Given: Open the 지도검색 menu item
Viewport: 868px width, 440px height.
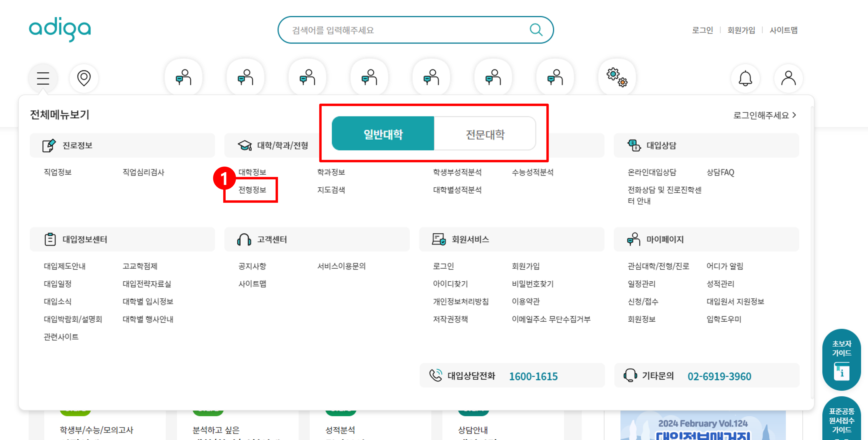Looking at the screenshot, I should point(331,190).
